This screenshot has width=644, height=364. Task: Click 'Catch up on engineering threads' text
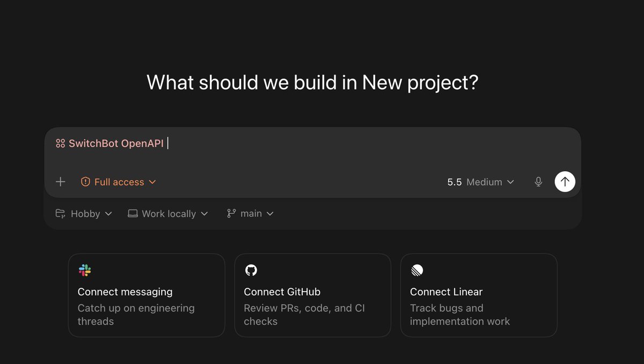click(136, 315)
